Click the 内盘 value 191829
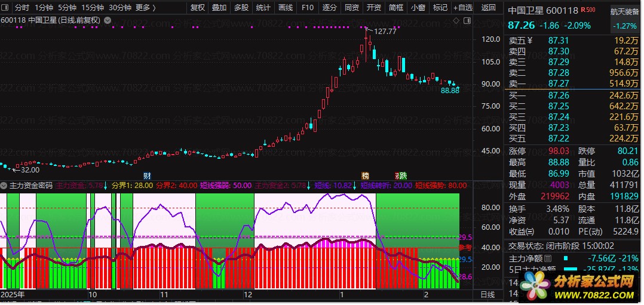Screen dimensions: 644x305 tap(624, 196)
